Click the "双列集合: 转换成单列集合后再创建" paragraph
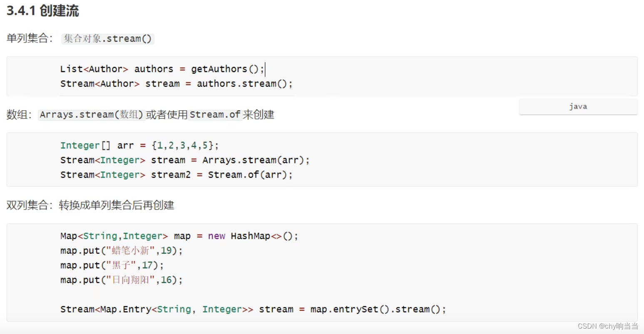Screen dimensions: 644x334 tap(90, 205)
